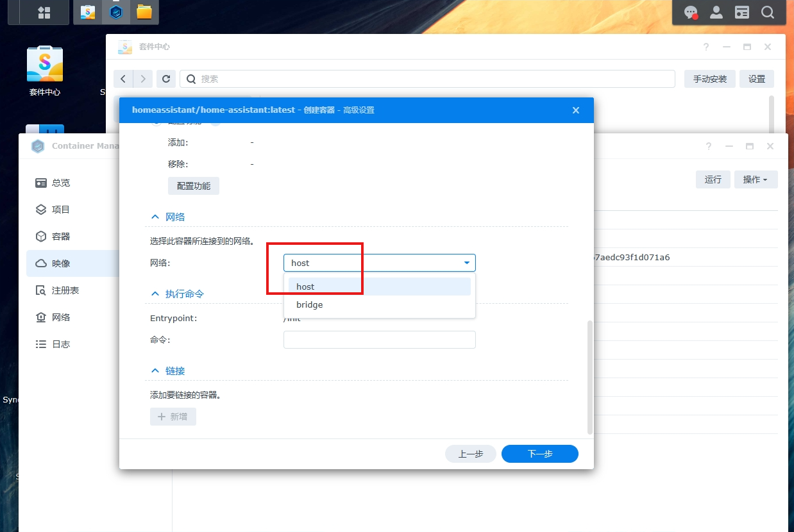Open the system search magnifier
Screen dimensions: 794x532
click(768, 12)
